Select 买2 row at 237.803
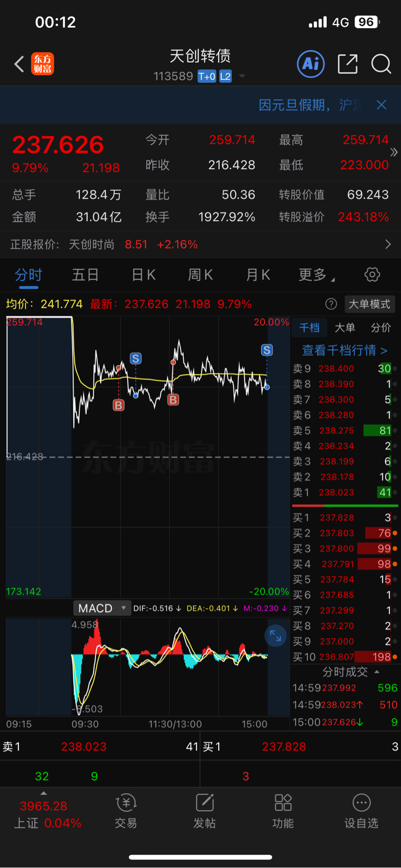The height and width of the screenshot is (868, 401). [x=345, y=533]
